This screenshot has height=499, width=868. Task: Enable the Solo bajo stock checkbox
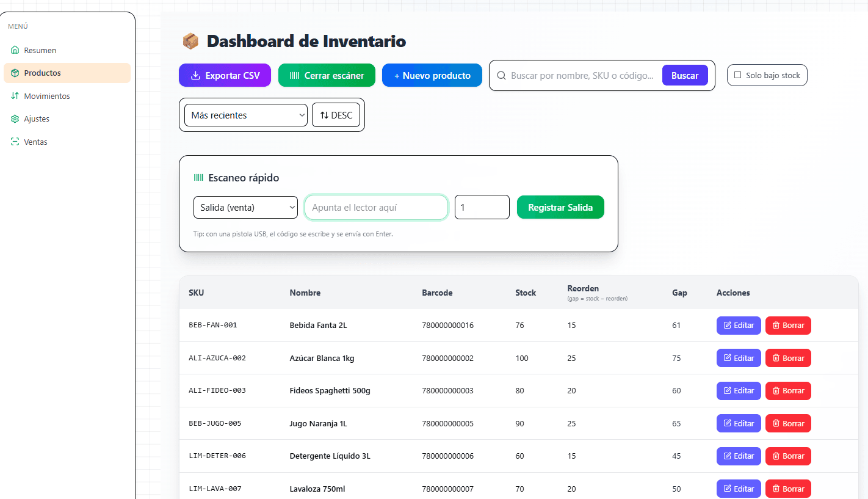coord(737,75)
